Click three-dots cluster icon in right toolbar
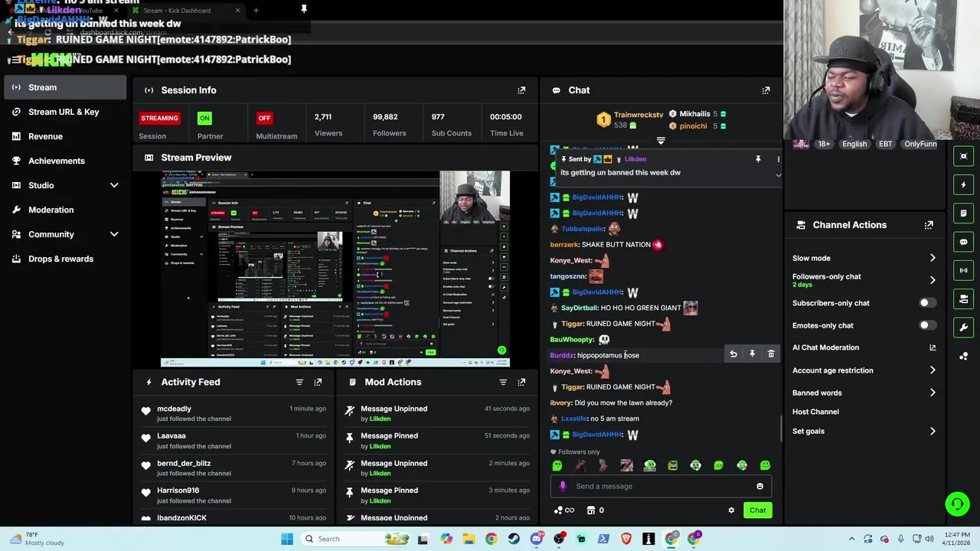The image size is (980, 551). (964, 356)
